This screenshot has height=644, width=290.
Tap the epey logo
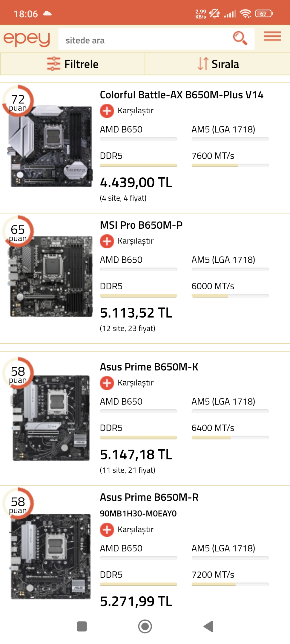click(x=27, y=39)
